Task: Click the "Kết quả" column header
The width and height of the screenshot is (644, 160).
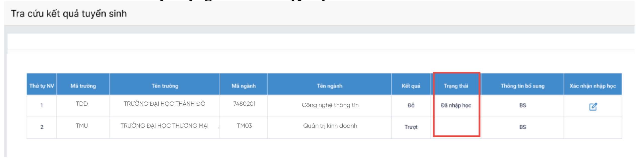Action: (411, 86)
